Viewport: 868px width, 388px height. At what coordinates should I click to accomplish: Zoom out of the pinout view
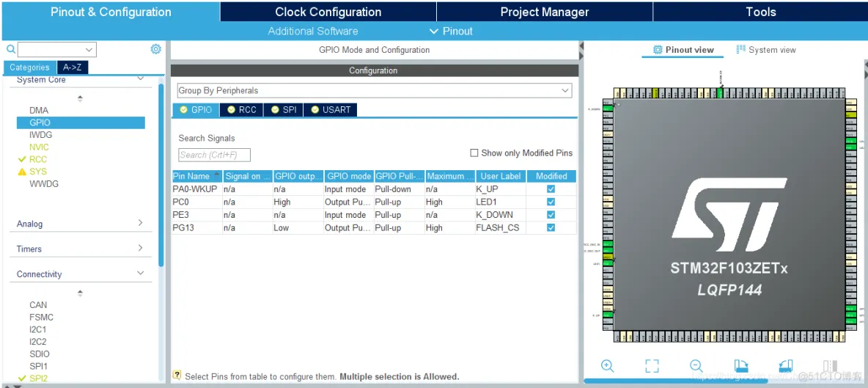[x=696, y=366]
